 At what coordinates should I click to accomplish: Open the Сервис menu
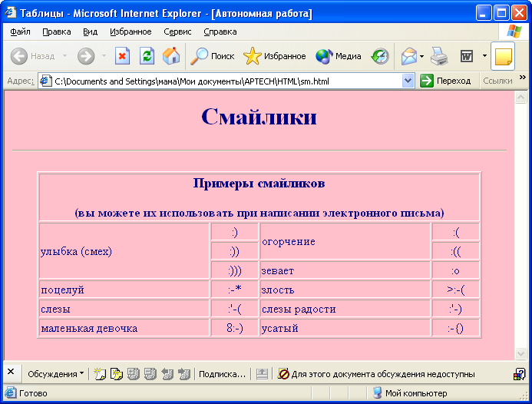pos(177,31)
